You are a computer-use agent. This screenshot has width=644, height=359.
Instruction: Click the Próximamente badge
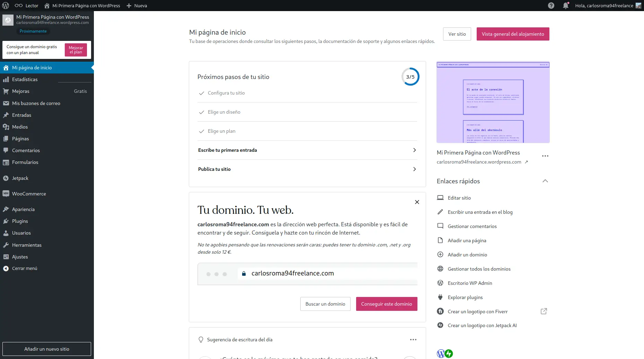point(33,31)
